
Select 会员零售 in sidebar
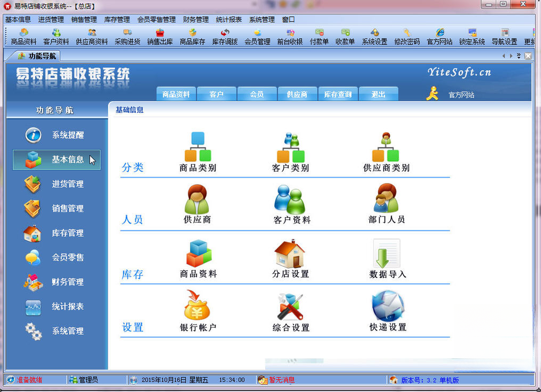tap(56, 257)
